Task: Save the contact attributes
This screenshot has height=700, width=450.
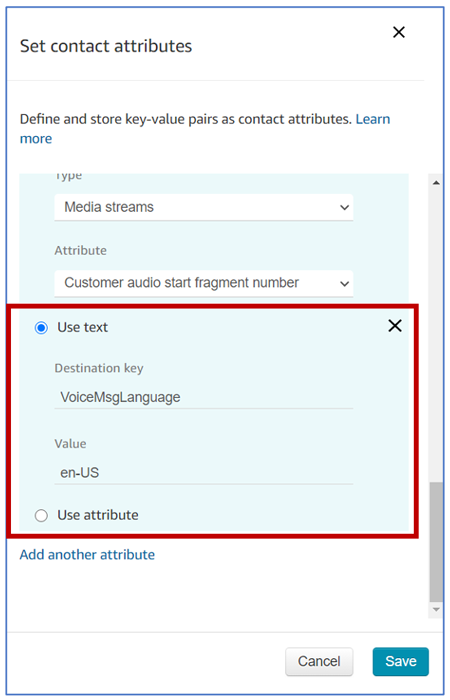Action: (401, 661)
